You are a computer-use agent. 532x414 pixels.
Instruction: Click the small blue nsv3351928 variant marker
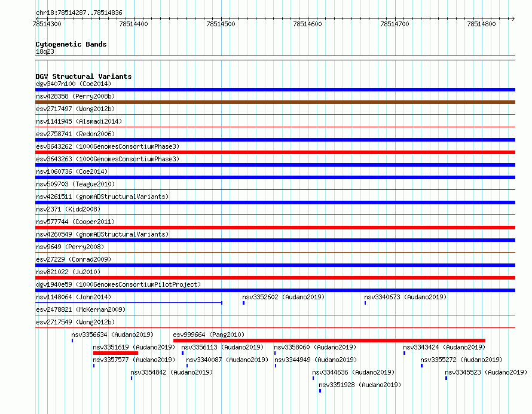coord(320,391)
